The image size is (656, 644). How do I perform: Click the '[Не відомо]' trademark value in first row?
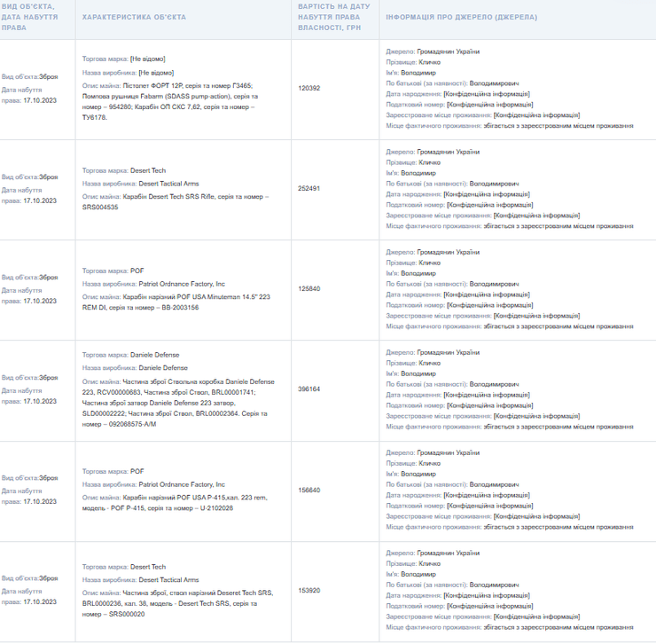coord(147,59)
